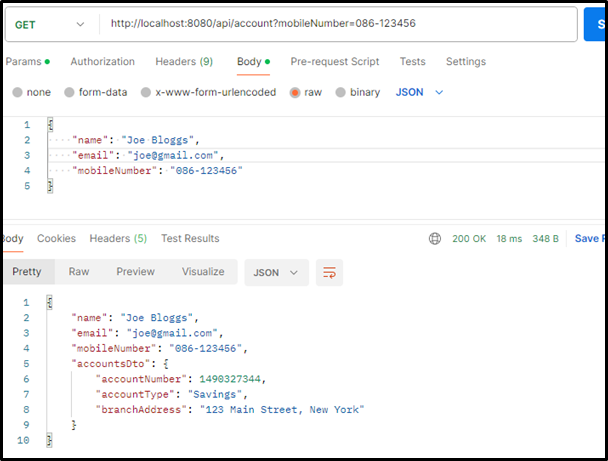
Task: Open the request Headers (9) tab
Action: [184, 61]
